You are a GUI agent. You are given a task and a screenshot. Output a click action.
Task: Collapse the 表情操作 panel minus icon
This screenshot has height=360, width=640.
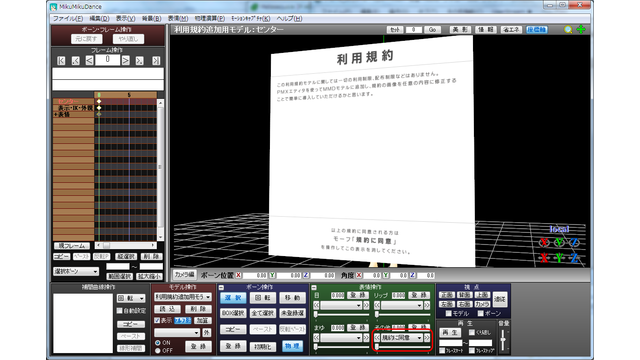(x=314, y=288)
